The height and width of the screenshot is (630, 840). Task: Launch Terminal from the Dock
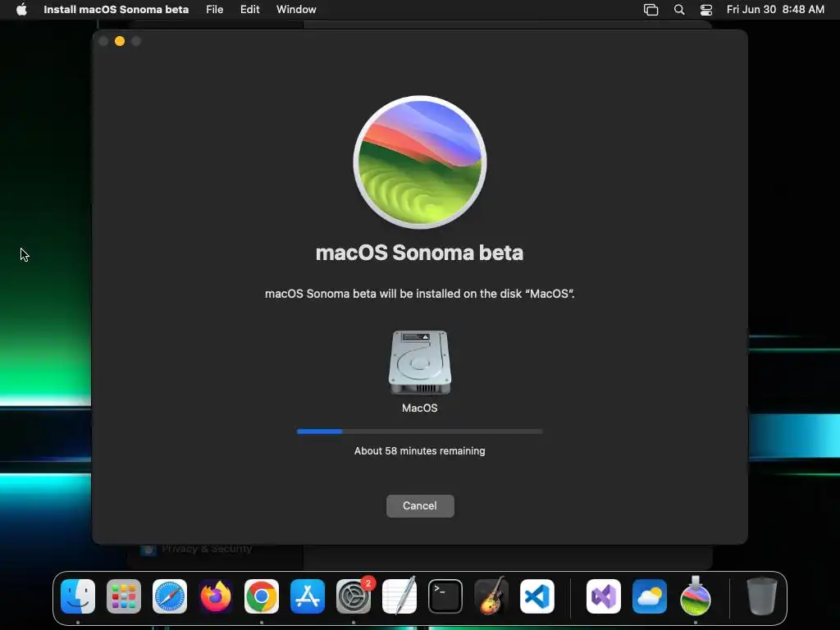pos(445,596)
